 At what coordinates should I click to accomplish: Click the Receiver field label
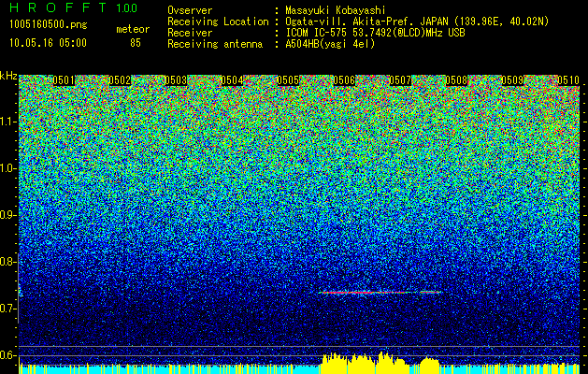pos(190,33)
